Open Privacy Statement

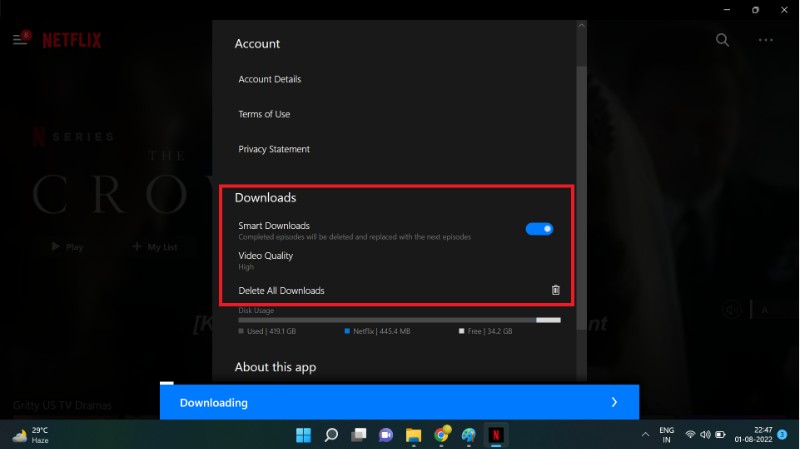click(x=274, y=149)
